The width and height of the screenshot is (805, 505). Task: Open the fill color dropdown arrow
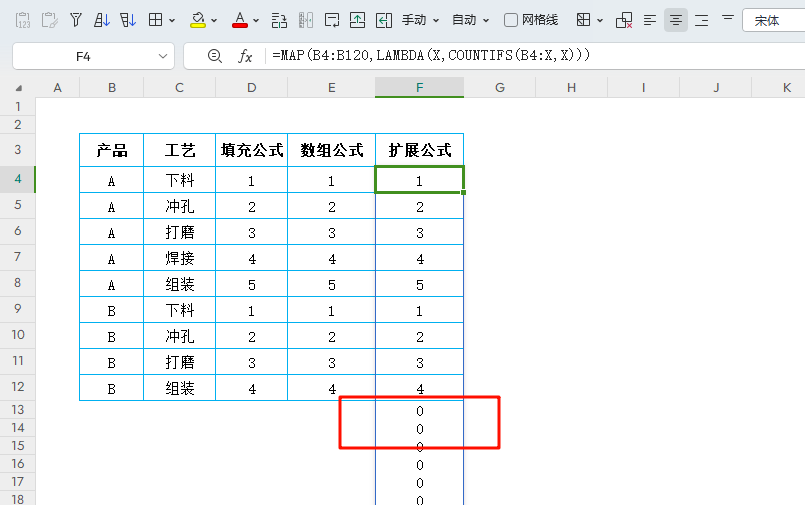(x=214, y=21)
